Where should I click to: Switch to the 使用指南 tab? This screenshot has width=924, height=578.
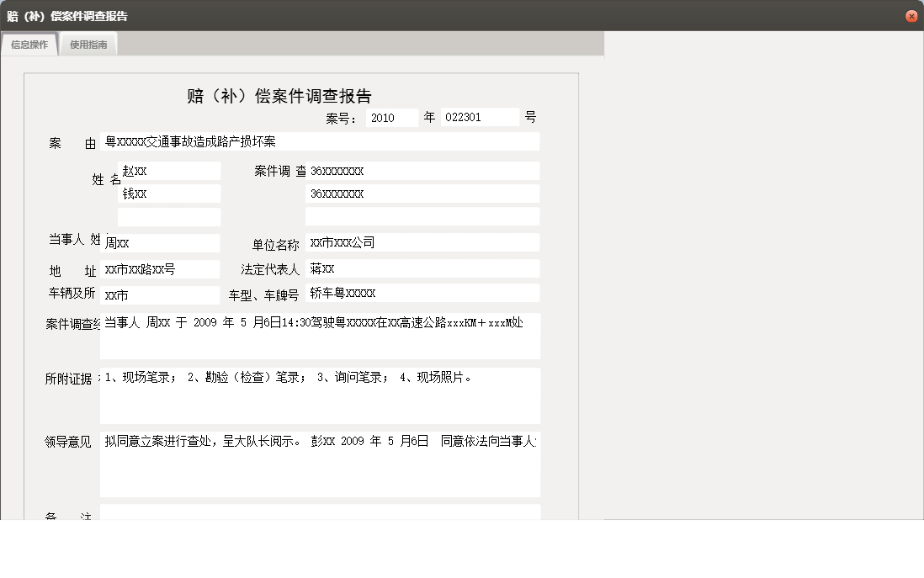click(x=88, y=44)
